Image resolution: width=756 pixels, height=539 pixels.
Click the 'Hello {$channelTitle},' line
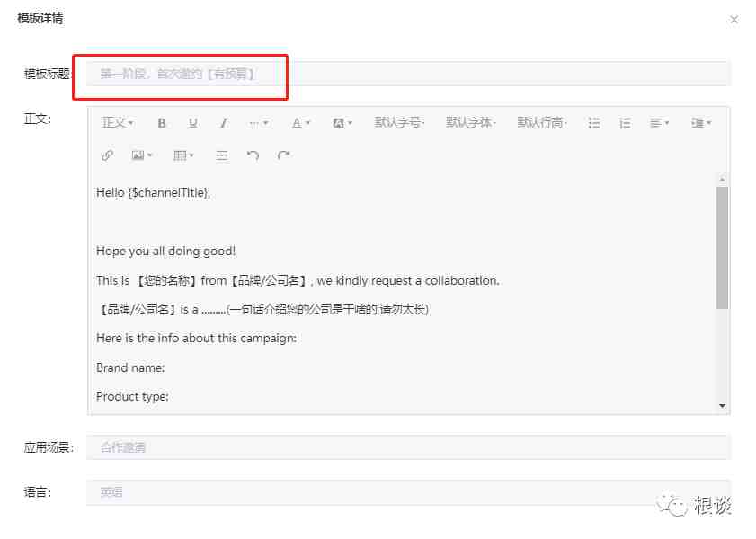154,192
